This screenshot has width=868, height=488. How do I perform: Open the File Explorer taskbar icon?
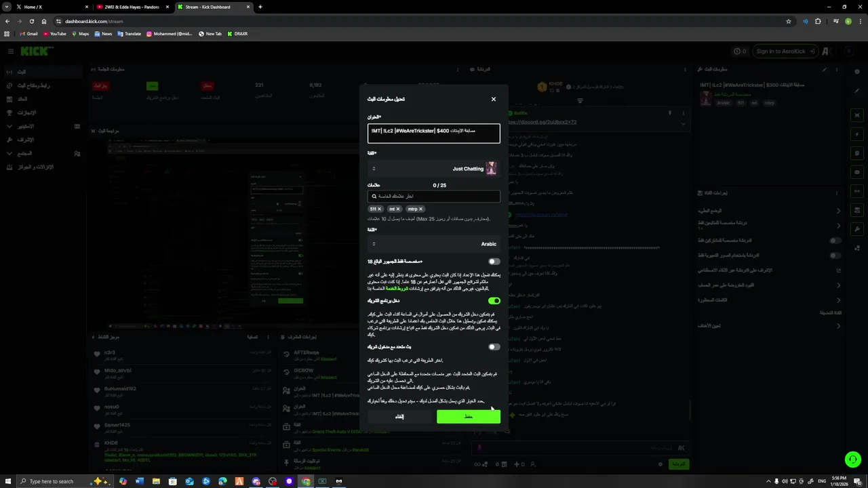(156, 481)
